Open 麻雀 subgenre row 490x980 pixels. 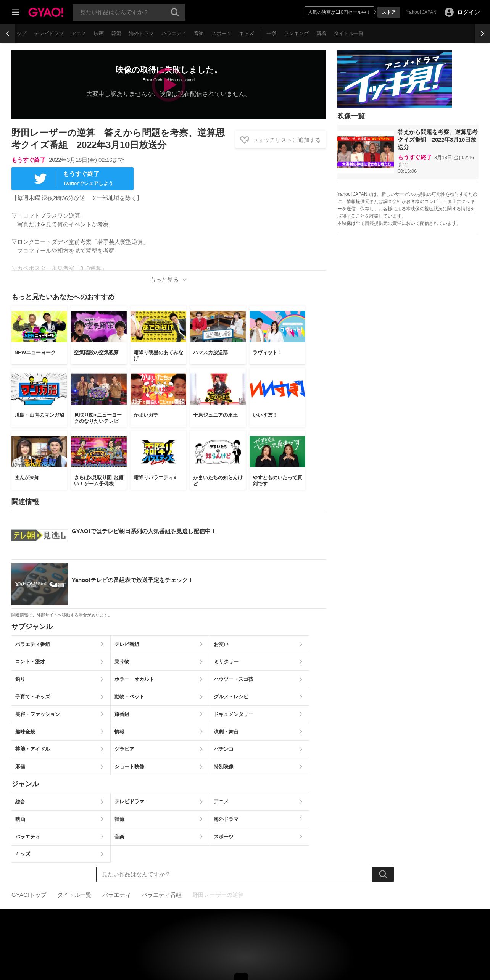point(61,766)
